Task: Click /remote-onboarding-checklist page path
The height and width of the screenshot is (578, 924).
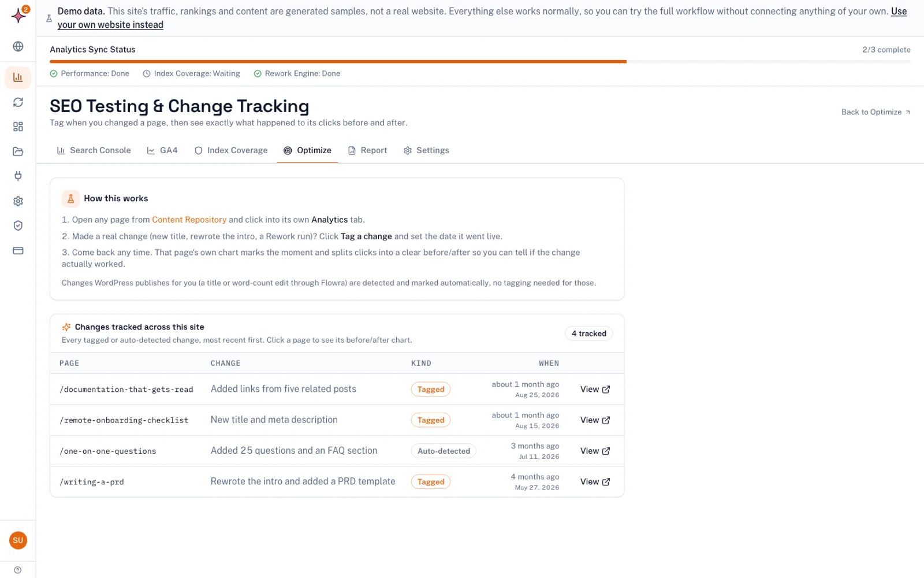Action: point(124,420)
